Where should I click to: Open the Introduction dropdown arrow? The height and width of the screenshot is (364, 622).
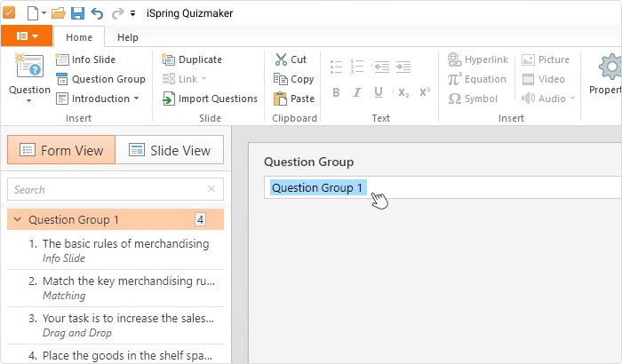pyautogui.click(x=137, y=98)
